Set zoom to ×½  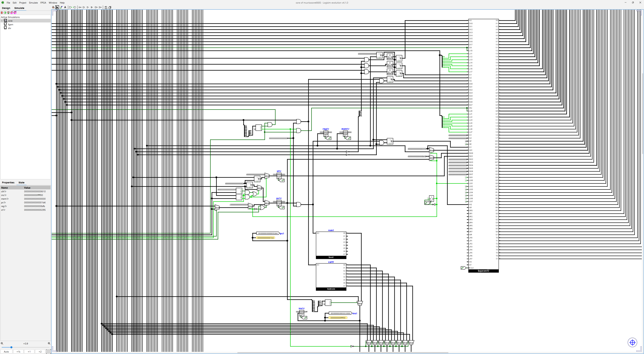click(x=18, y=351)
